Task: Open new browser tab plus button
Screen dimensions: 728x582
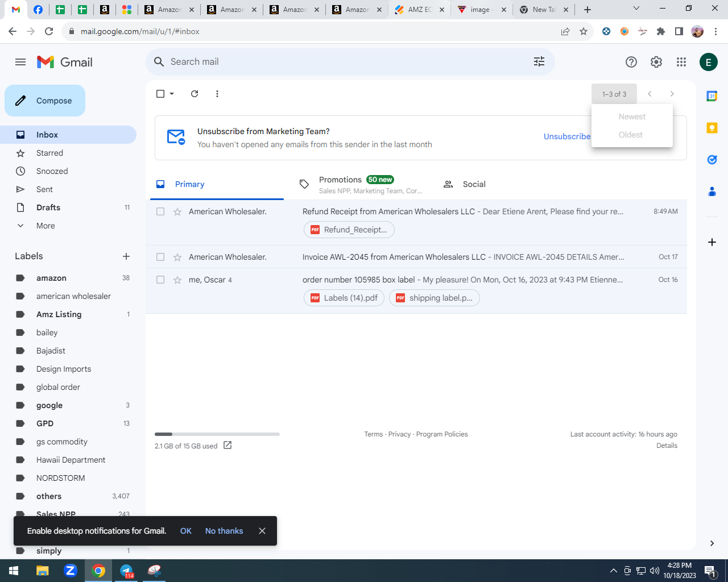Action: (x=588, y=10)
